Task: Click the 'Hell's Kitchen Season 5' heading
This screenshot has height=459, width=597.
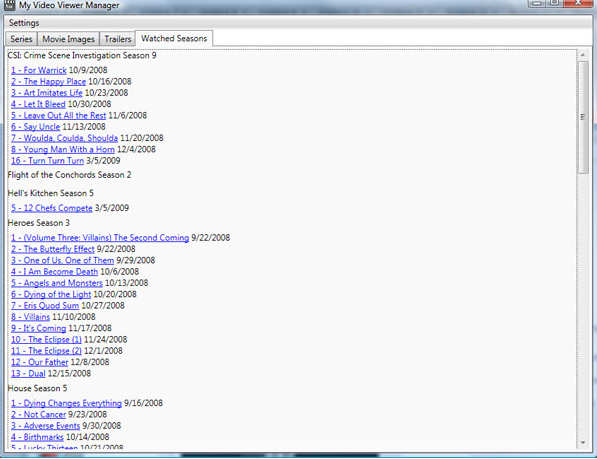Action: point(50,193)
